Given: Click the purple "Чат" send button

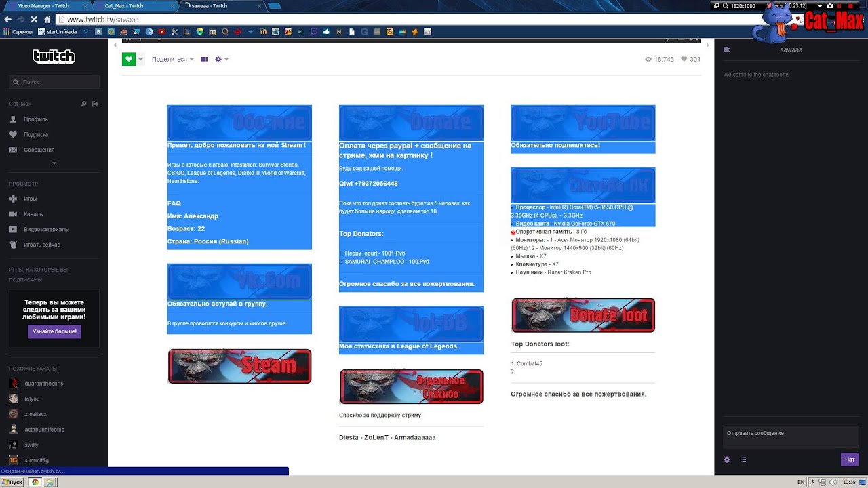Looking at the screenshot, I should coord(850,460).
